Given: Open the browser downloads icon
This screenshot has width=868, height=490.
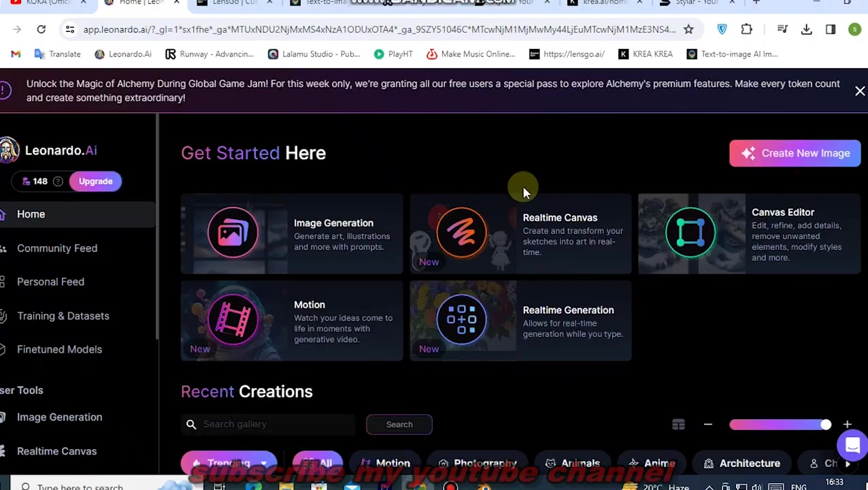Looking at the screenshot, I should [806, 29].
